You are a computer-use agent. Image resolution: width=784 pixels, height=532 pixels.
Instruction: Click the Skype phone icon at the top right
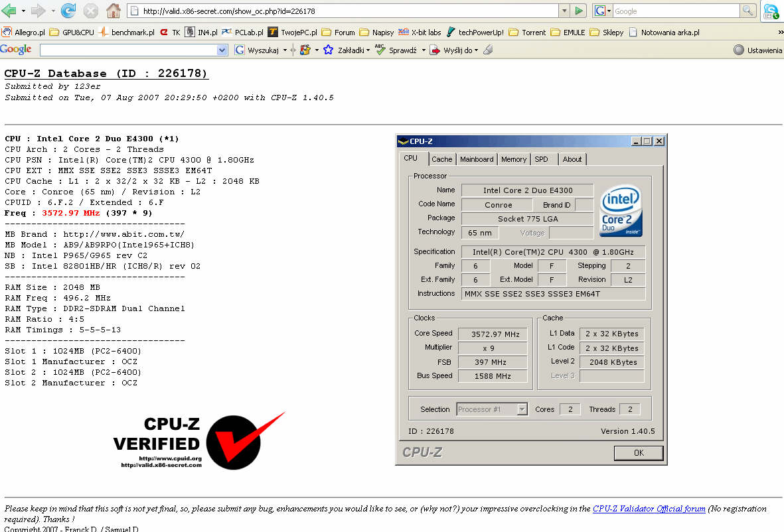coord(771,11)
